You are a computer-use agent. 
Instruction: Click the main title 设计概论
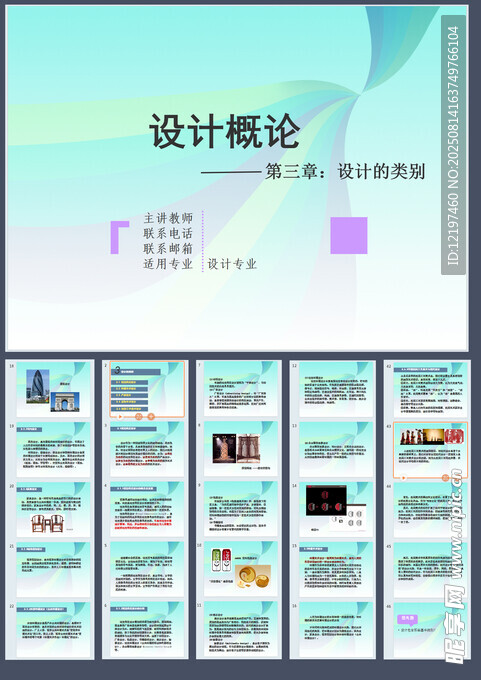point(225,131)
